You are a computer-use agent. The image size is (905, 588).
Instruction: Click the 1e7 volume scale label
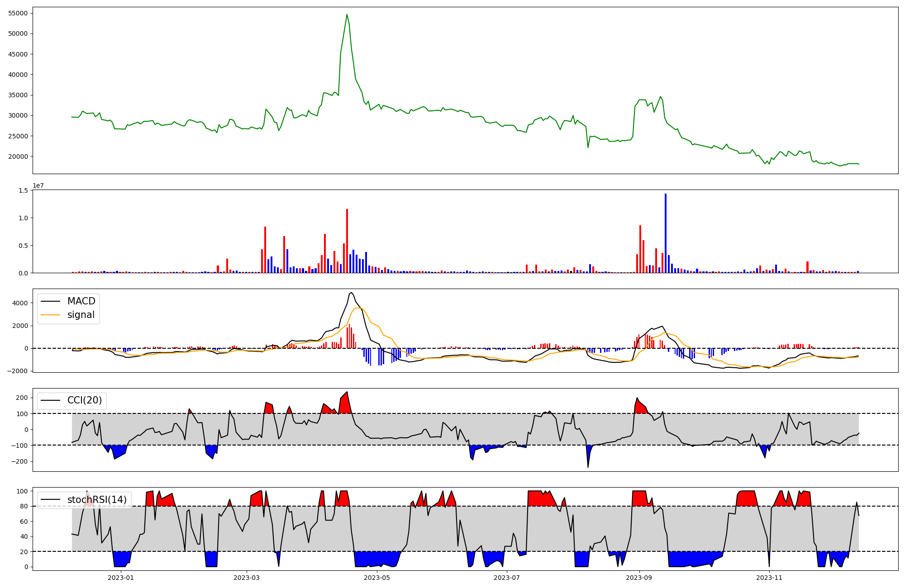point(38,185)
